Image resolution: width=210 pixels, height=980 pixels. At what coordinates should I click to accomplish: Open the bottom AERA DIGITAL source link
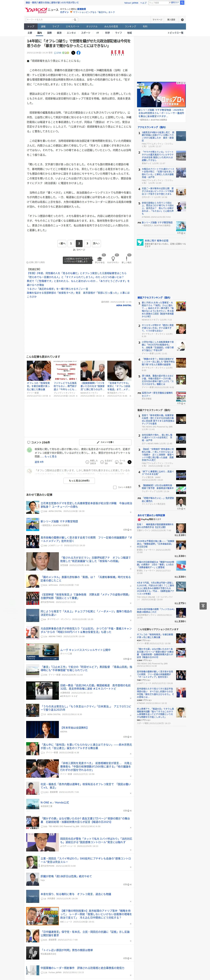pos(124,305)
